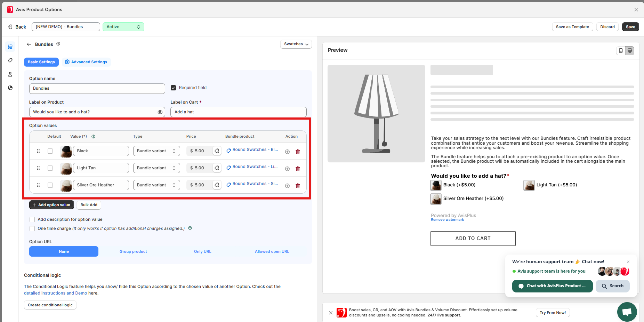Open the user icon in left sidebar
Viewport: 644px width, 322px height.
(x=10, y=74)
